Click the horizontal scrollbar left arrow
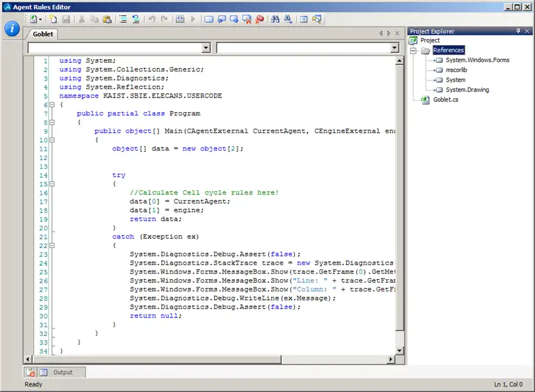This screenshot has height=392, width=535. point(28,359)
